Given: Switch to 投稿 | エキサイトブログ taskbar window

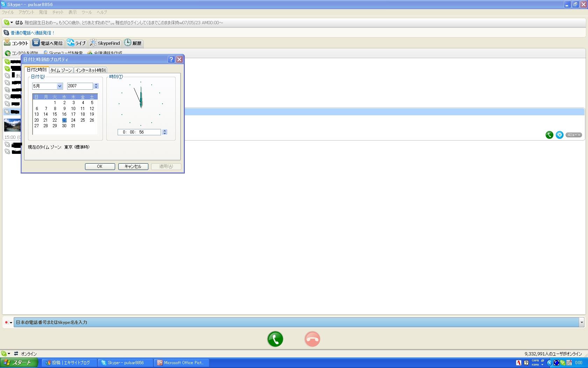Looking at the screenshot, I should (x=70, y=363).
